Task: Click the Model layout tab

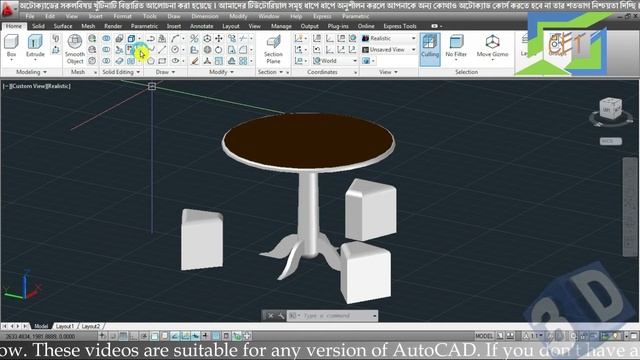Action: (41, 326)
